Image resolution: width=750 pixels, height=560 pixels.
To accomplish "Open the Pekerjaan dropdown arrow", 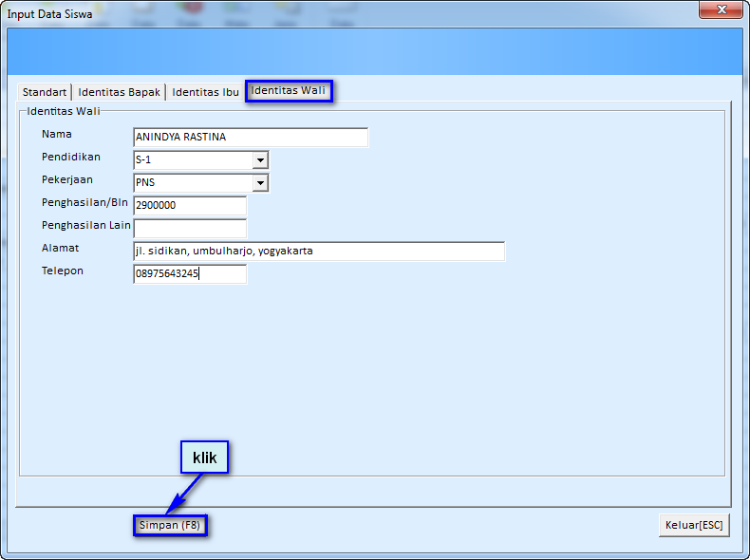I will (x=260, y=183).
